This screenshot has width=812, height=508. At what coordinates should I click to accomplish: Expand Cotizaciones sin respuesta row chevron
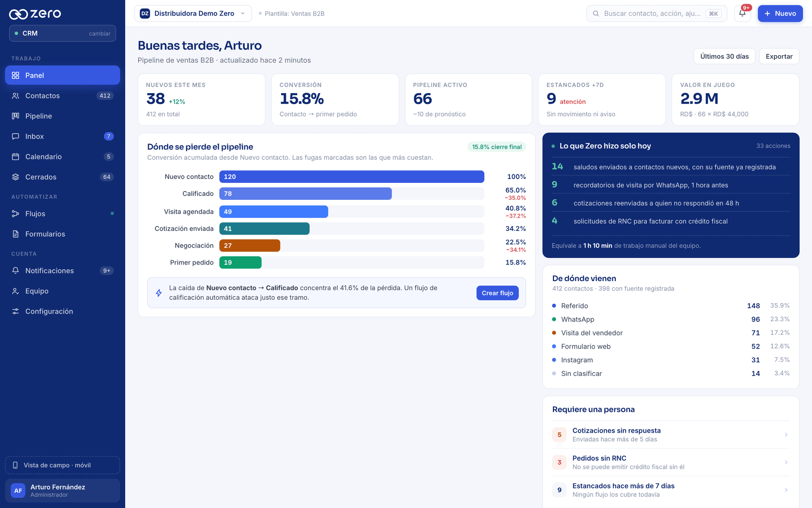tap(786, 435)
